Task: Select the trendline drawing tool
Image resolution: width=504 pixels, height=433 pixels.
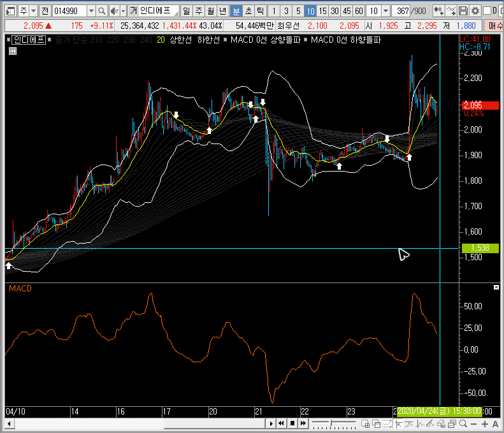Action: 430,424
